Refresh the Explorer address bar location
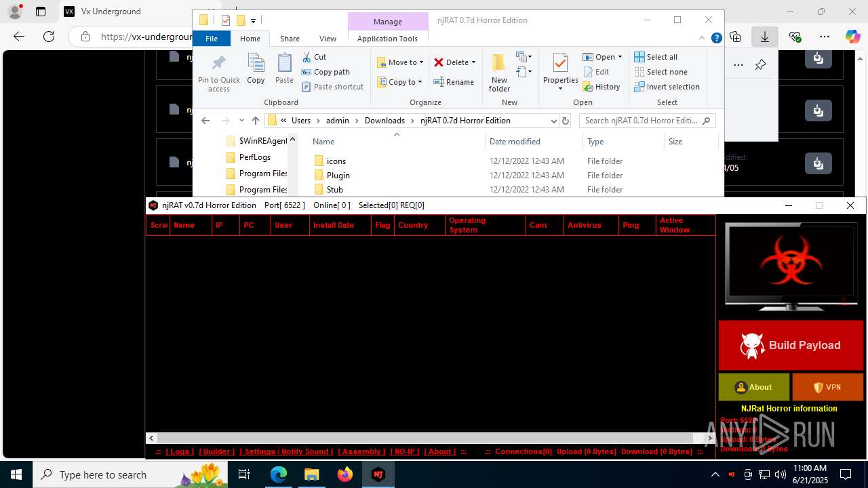This screenshot has width=868, height=488. click(x=567, y=121)
